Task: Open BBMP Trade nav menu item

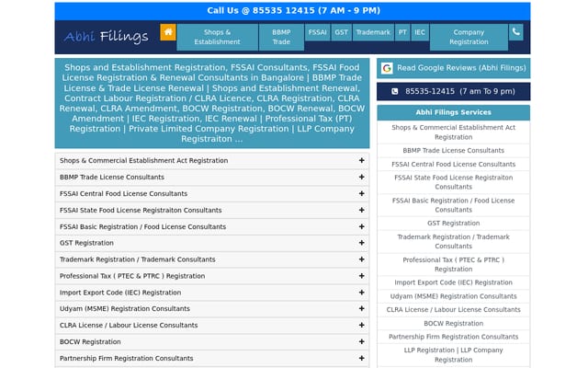Action: (281, 37)
